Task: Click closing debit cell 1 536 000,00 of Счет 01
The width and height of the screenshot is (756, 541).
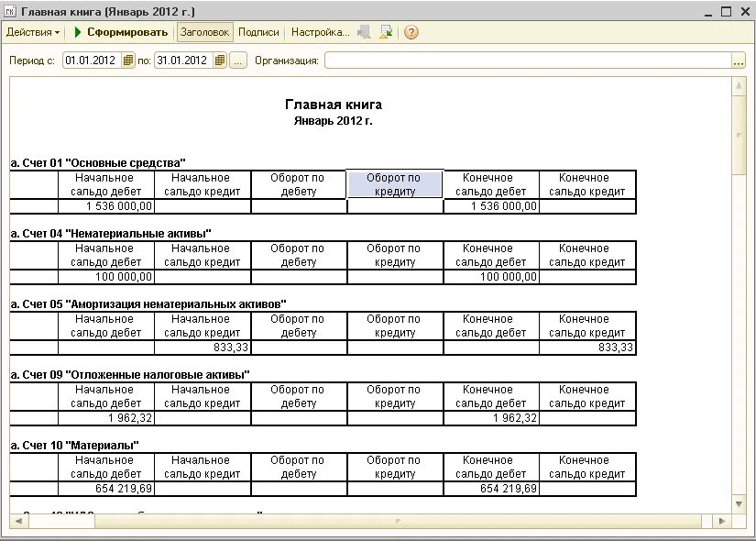Action: tap(491, 206)
